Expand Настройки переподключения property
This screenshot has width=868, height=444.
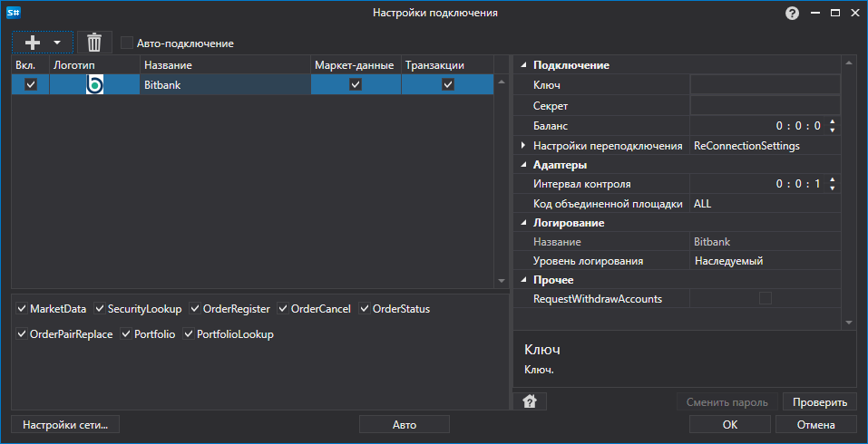523,145
